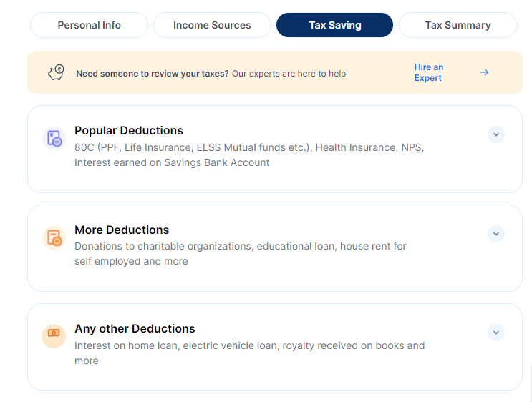The width and height of the screenshot is (532, 402).
Task: Click the piggy bank icon in banner
Action: 56,72
